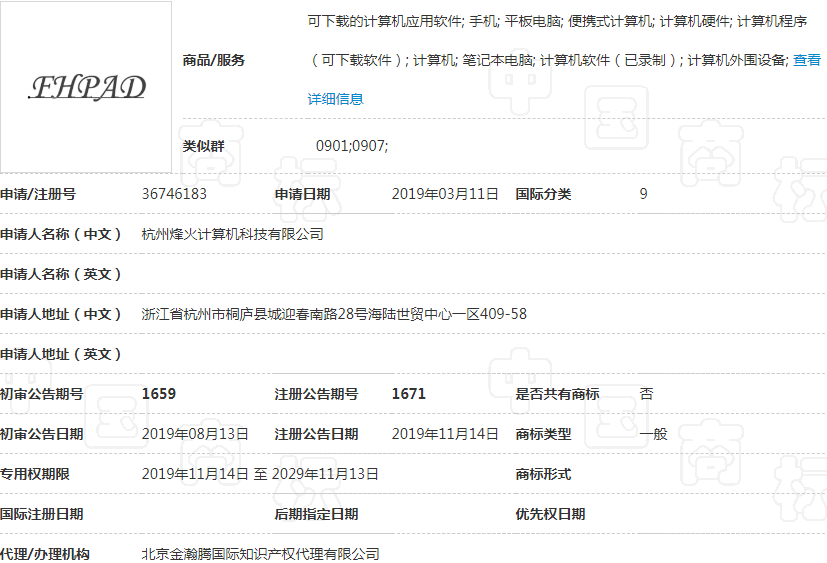
Task: Open the 查看详细信息 link
Action: click(335, 99)
